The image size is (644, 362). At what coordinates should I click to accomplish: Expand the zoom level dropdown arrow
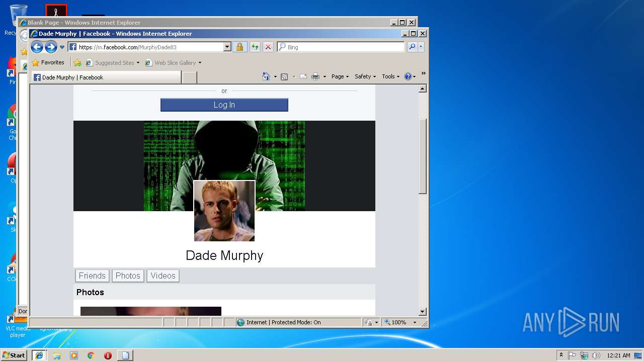pos(415,322)
